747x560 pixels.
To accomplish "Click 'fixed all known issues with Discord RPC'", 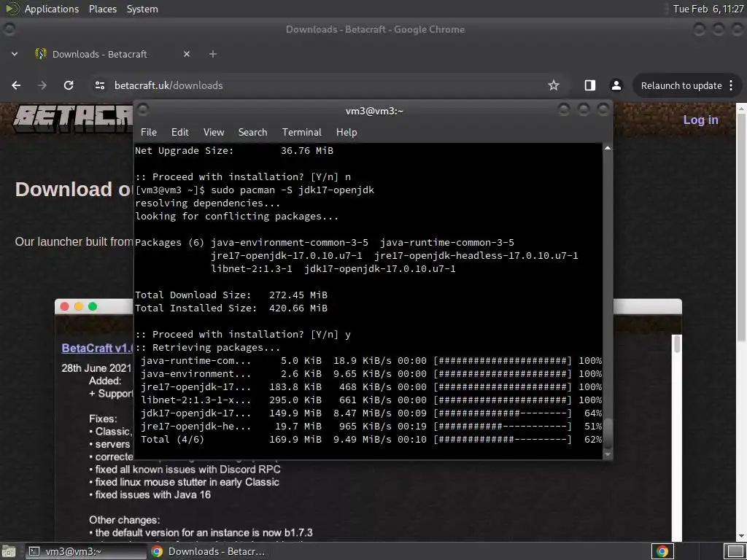I will point(187,469).
